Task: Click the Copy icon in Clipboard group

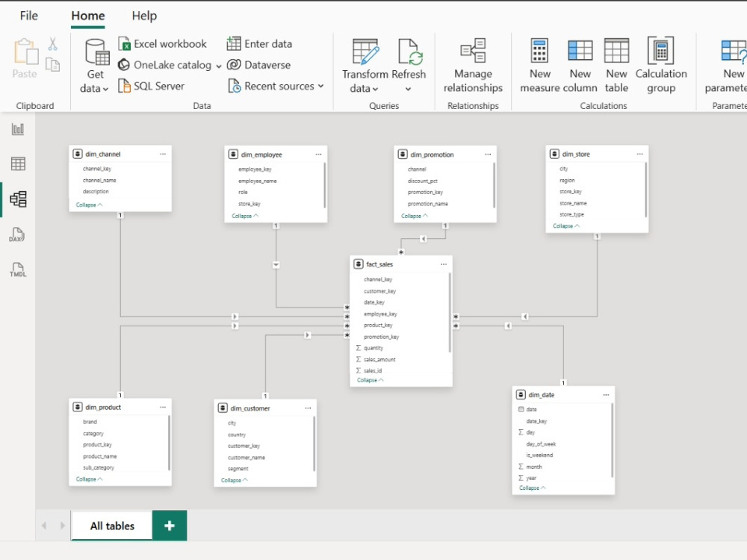Action: coord(52,65)
